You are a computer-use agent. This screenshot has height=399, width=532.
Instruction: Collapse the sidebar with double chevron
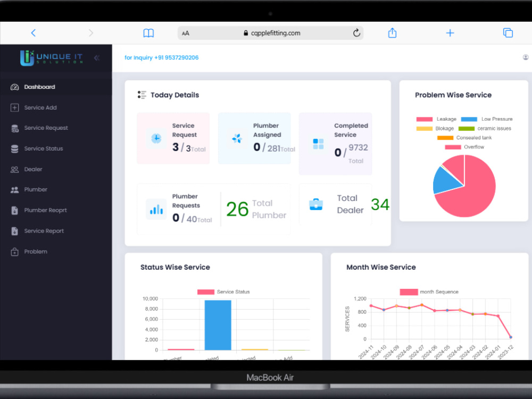[x=97, y=57]
